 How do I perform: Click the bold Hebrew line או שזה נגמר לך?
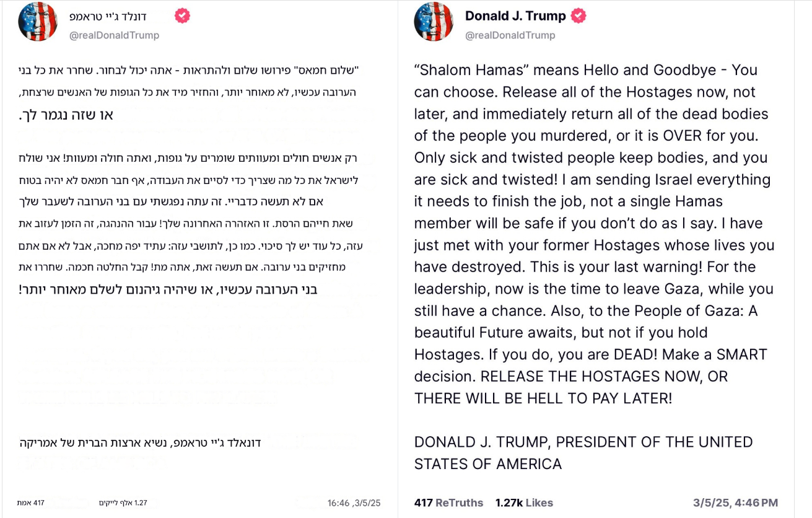coord(66,115)
